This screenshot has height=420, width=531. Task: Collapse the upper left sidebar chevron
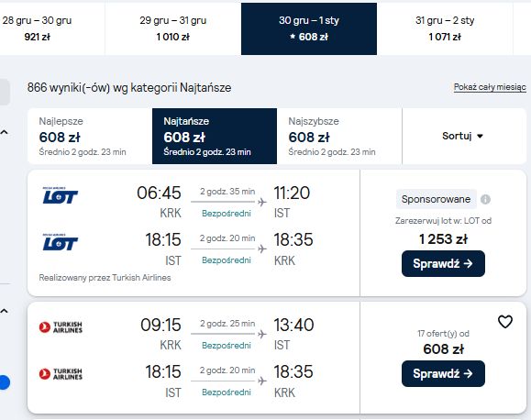click(4, 132)
